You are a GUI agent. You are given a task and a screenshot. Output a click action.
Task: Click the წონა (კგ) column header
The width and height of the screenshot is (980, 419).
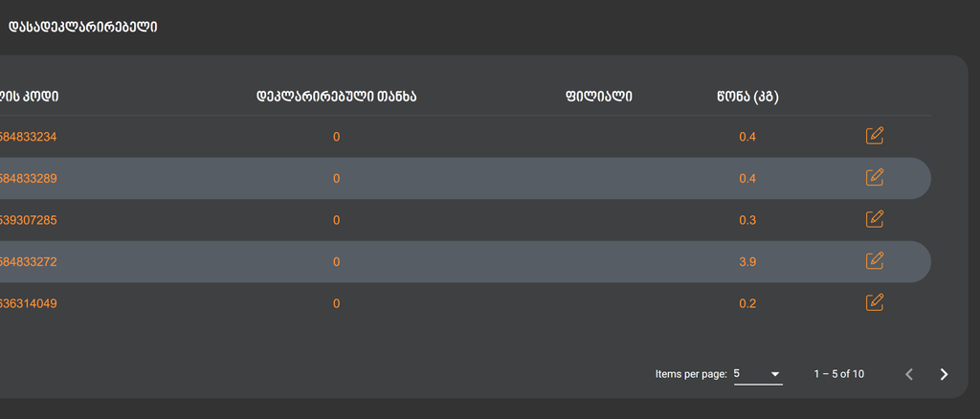click(747, 96)
